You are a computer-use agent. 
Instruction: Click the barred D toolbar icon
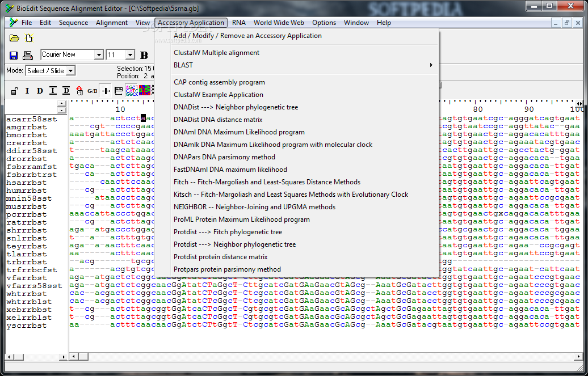tap(66, 91)
